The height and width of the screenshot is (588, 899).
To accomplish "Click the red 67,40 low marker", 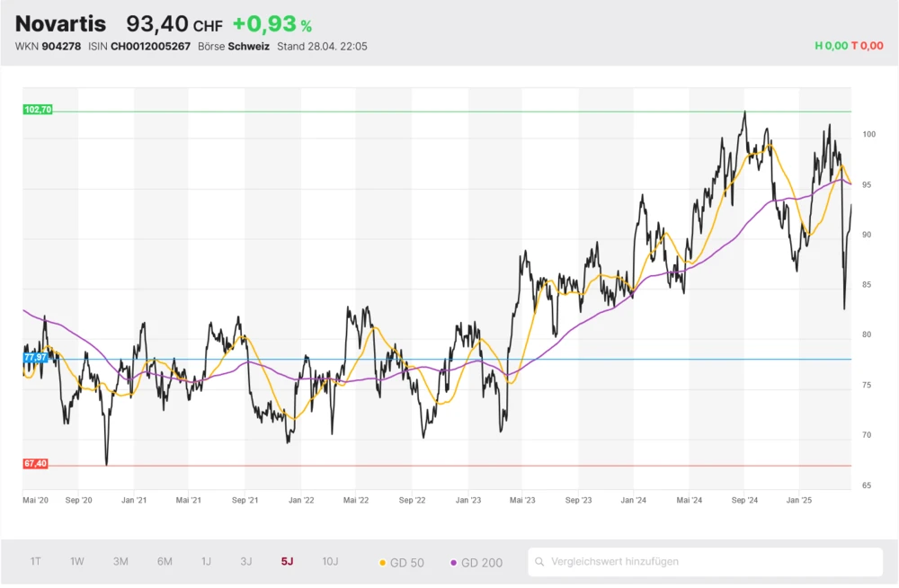I will point(36,464).
